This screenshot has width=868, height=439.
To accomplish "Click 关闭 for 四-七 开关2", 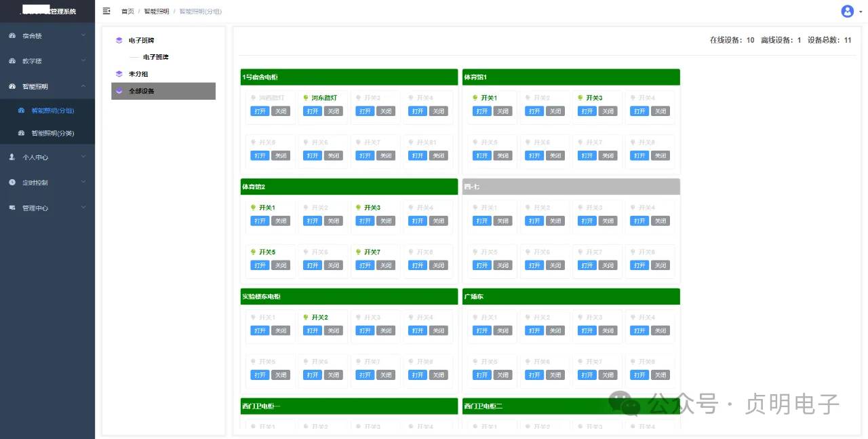I will pyautogui.click(x=555, y=221).
